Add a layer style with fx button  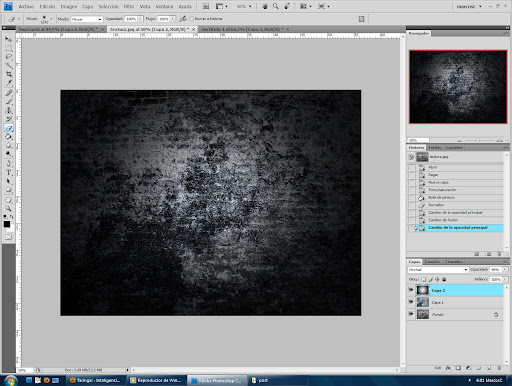(x=448, y=368)
